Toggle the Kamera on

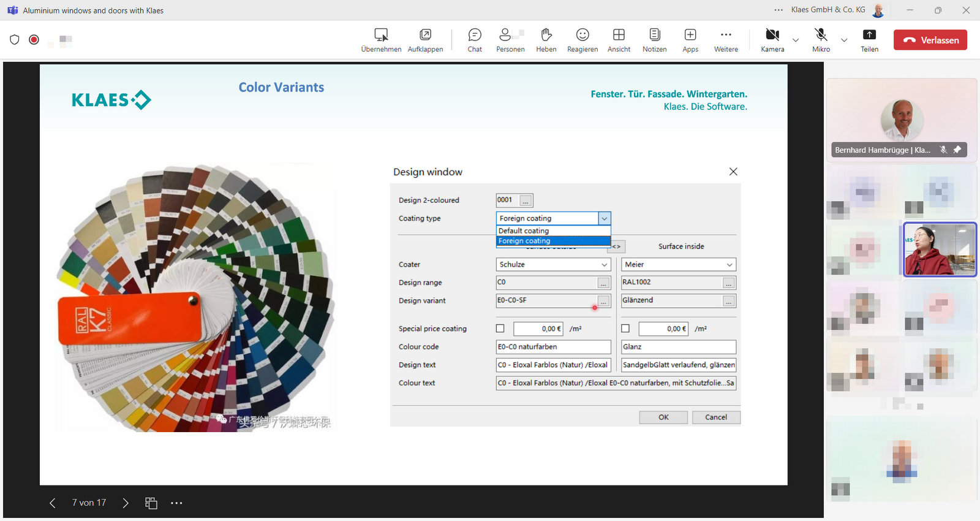772,40
